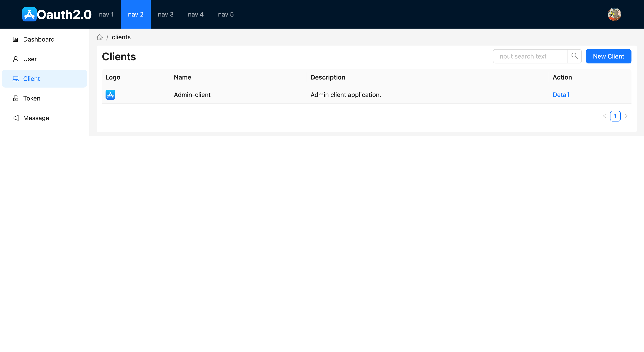
Task: Click the next page chevron arrow
Action: point(627,116)
